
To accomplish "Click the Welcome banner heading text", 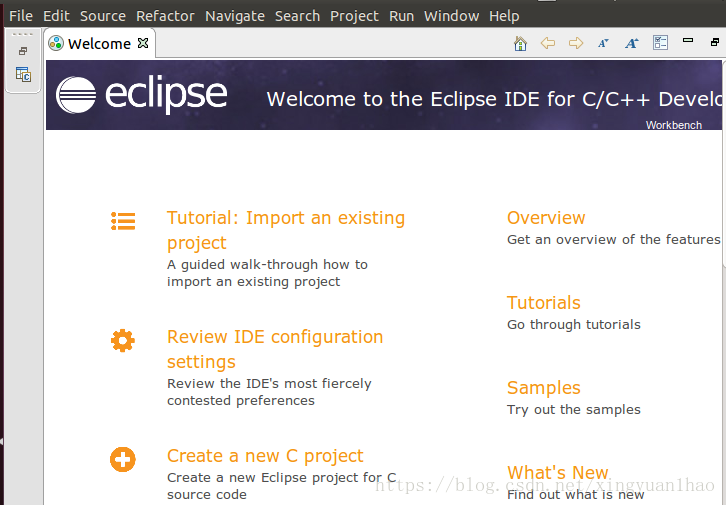I will pyautogui.click(x=494, y=99).
